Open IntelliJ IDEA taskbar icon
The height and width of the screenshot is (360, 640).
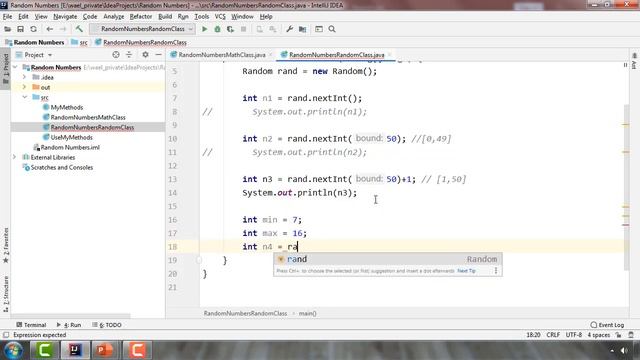tap(75, 350)
